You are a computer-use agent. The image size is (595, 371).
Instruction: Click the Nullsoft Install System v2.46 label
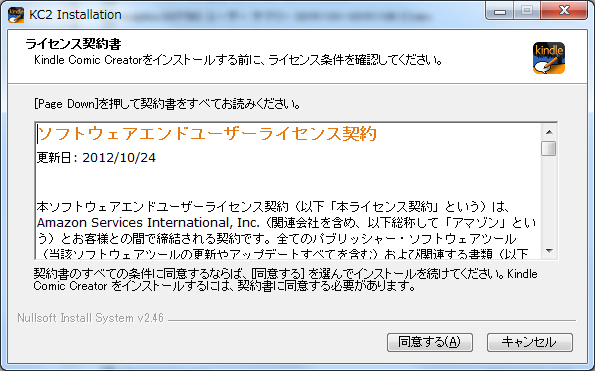point(90,318)
